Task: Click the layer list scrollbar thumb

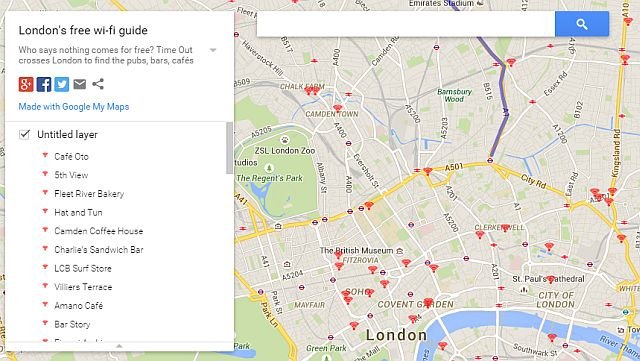Action: pyautogui.click(x=229, y=148)
